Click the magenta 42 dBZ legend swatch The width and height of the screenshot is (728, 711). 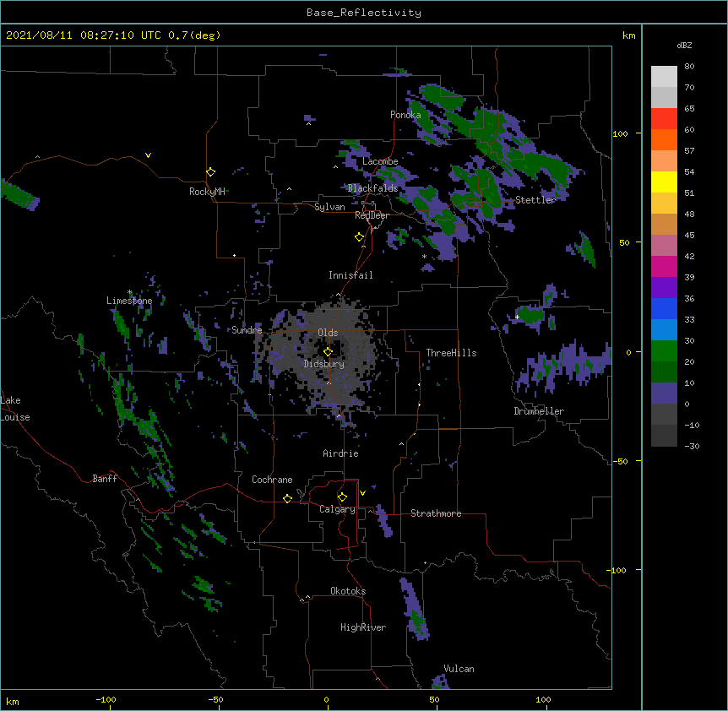(664, 266)
